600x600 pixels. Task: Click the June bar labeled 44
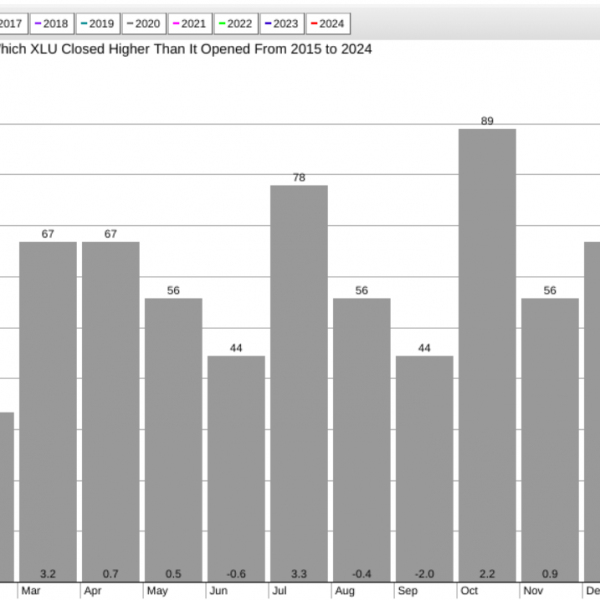tap(236, 469)
